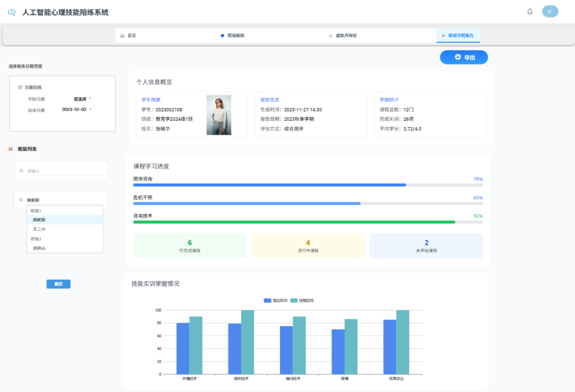
Task: Click the calendar icon in the 日期范围 panel
Action: tap(21, 87)
